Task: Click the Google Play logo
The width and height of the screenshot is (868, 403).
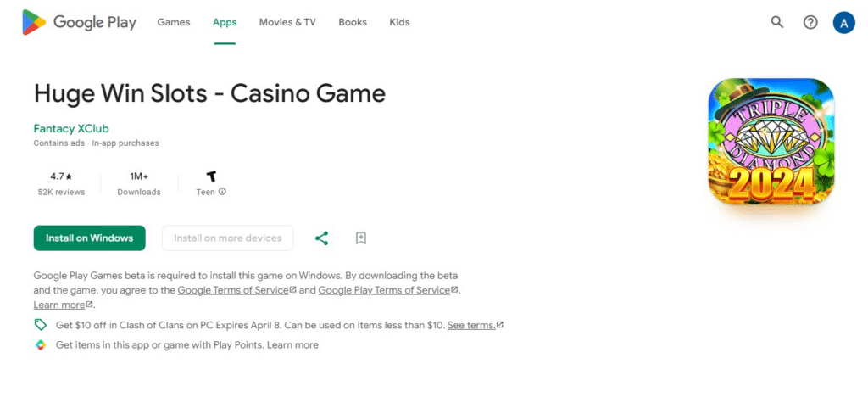Action: (79, 22)
